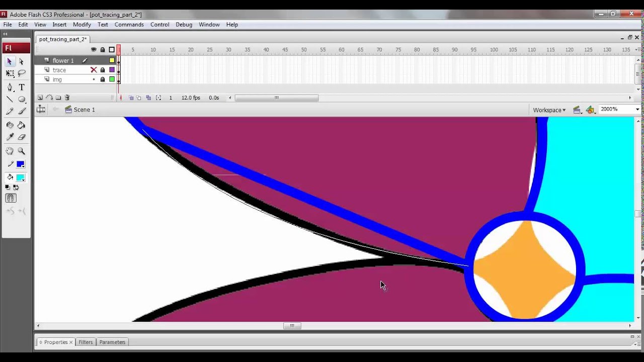Viewport: 644px width, 362px height.
Task: Open the zoom percentage dropdown arrow
Action: 637,110
